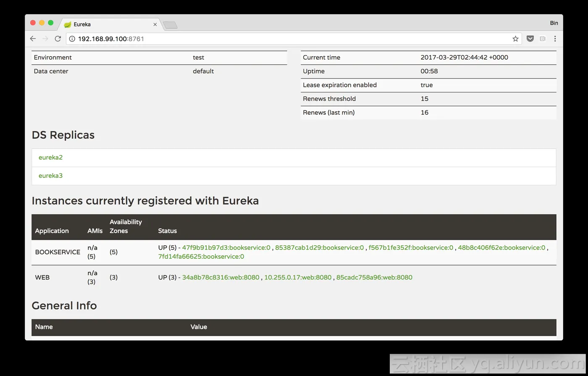Click Bin in the top-right corner
This screenshot has width=588, height=376.
(x=554, y=23)
